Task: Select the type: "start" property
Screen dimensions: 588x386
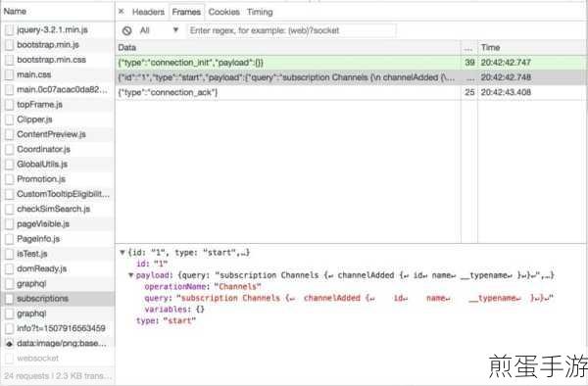Action: click(x=166, y=320)
